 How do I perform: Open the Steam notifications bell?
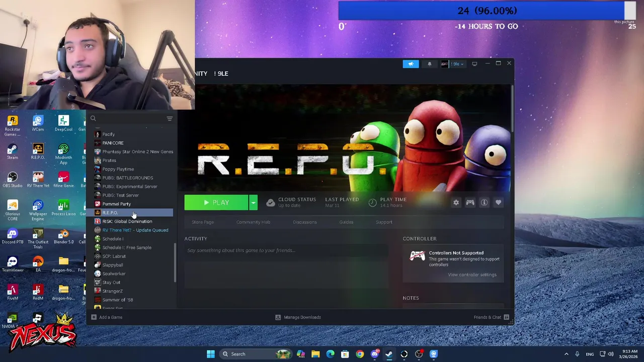[429, 64]
